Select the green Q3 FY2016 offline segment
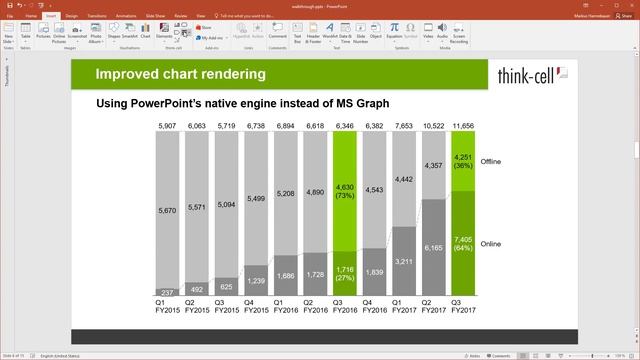The width and height of the screenshot is (640, 360). [x=345, y=191]
